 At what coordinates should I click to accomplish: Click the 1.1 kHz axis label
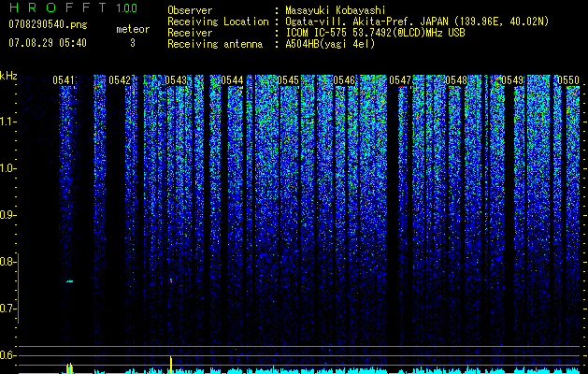point(7,122)
